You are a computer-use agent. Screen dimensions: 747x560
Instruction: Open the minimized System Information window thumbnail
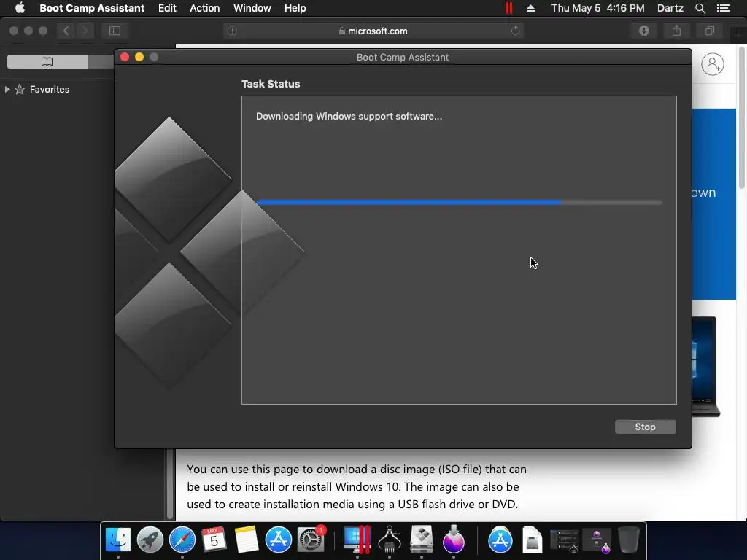coord(565,541)
